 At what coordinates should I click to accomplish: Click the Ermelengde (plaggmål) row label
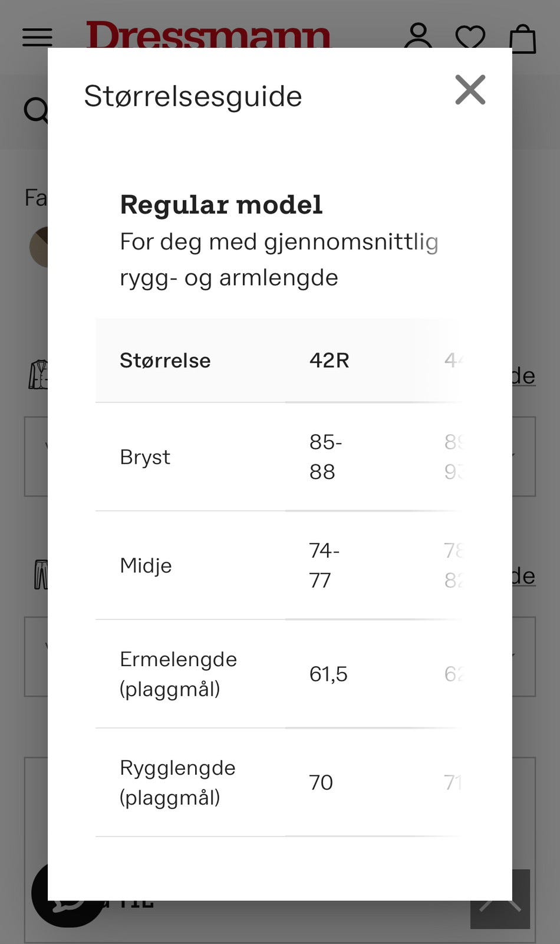178,674
